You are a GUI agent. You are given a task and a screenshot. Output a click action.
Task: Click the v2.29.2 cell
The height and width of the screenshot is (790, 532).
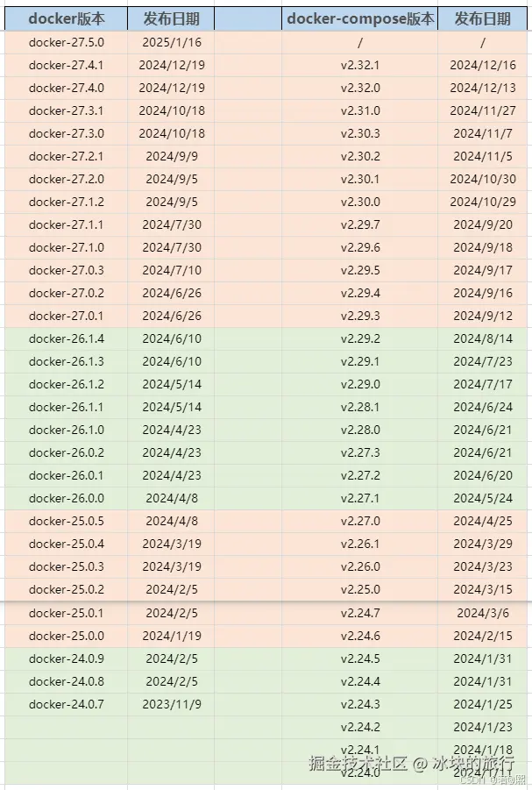click(359, 338)
